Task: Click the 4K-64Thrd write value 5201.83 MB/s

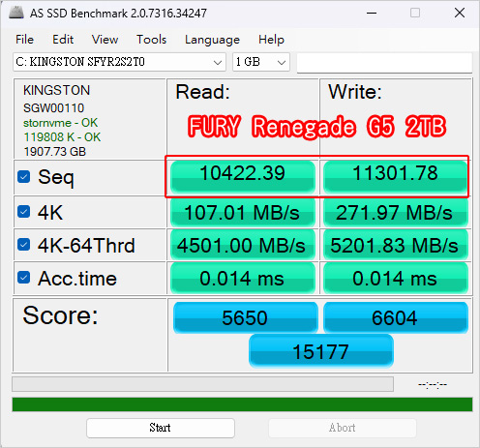Action: tap(396, 245)
